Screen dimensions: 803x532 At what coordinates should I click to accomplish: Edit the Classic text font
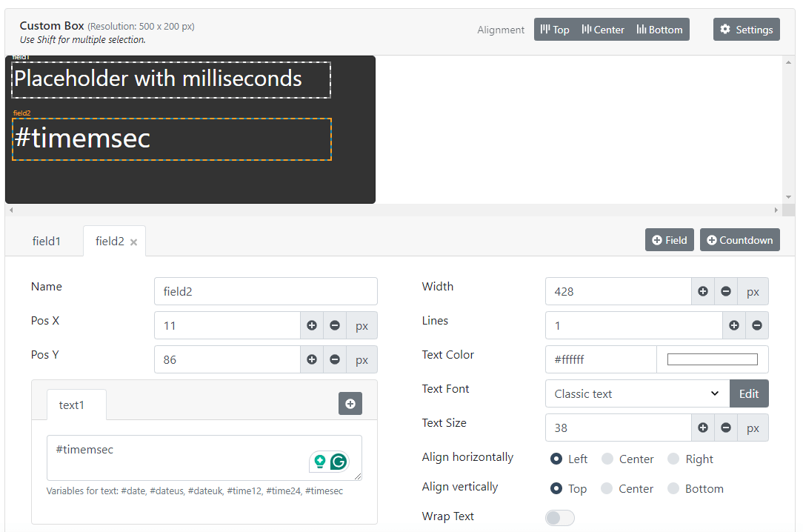coord(749,393)
